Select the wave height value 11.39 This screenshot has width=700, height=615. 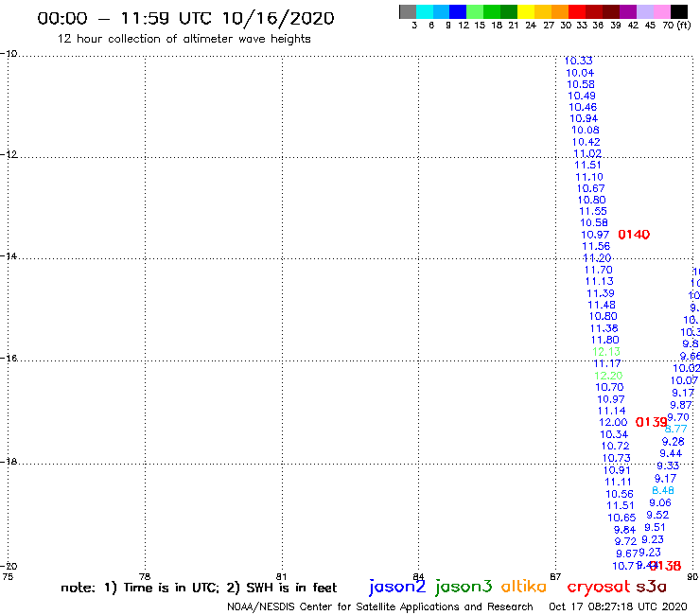click(601, 293)
